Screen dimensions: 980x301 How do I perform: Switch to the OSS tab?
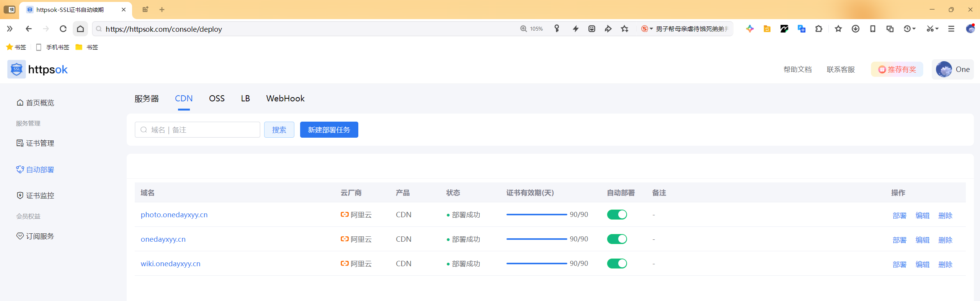click(x=217, y=98)
